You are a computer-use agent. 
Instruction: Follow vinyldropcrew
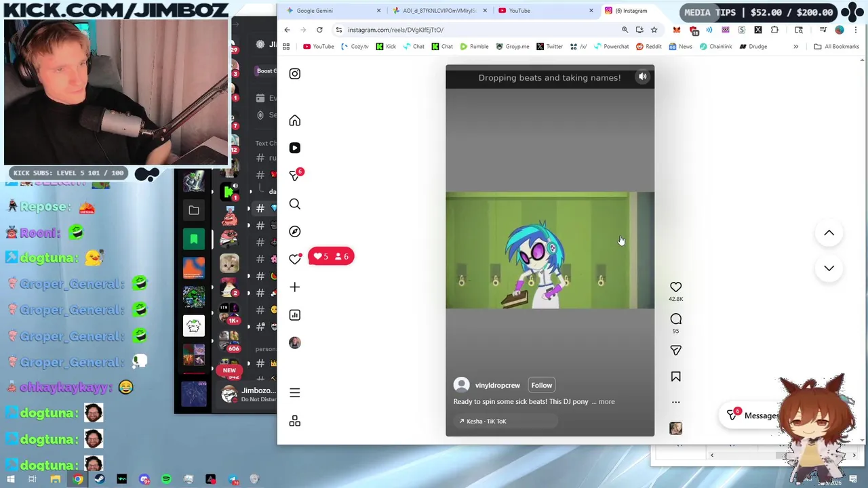tap(541, 385)
